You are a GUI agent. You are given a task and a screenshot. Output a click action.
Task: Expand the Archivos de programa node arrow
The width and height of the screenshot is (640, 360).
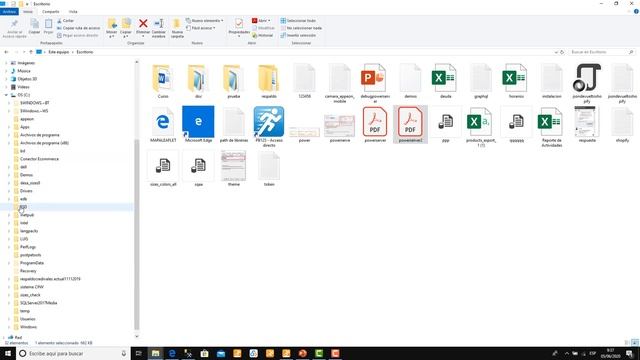(x=9, y=135)
